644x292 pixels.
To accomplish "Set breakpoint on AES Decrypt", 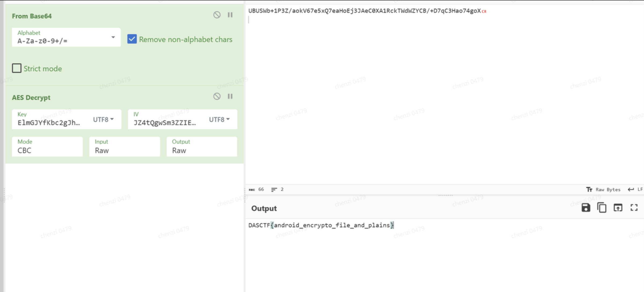I will click(230, 96).
